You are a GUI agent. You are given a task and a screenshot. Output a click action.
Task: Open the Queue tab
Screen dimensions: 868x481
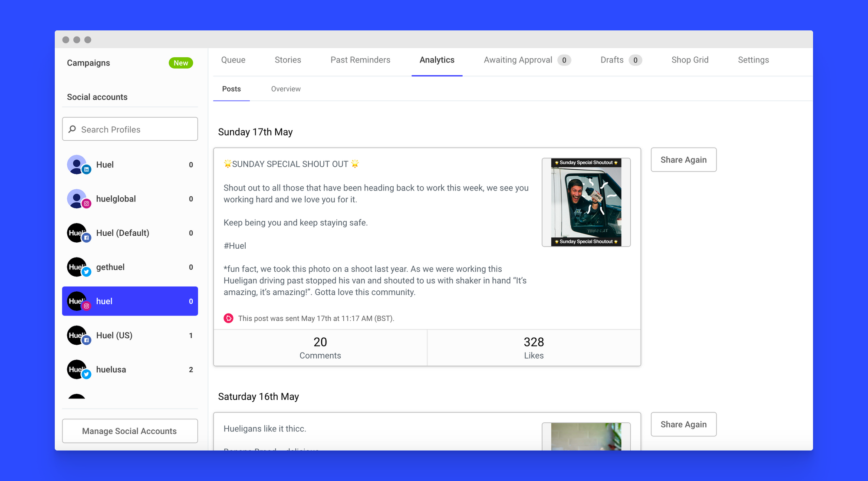pyautogui.click(x=233, y=60)
